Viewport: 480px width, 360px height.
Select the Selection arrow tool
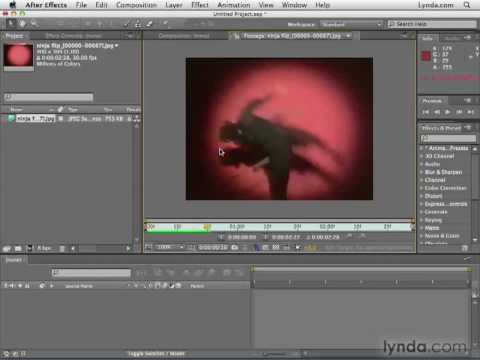[x=11, y=24]
